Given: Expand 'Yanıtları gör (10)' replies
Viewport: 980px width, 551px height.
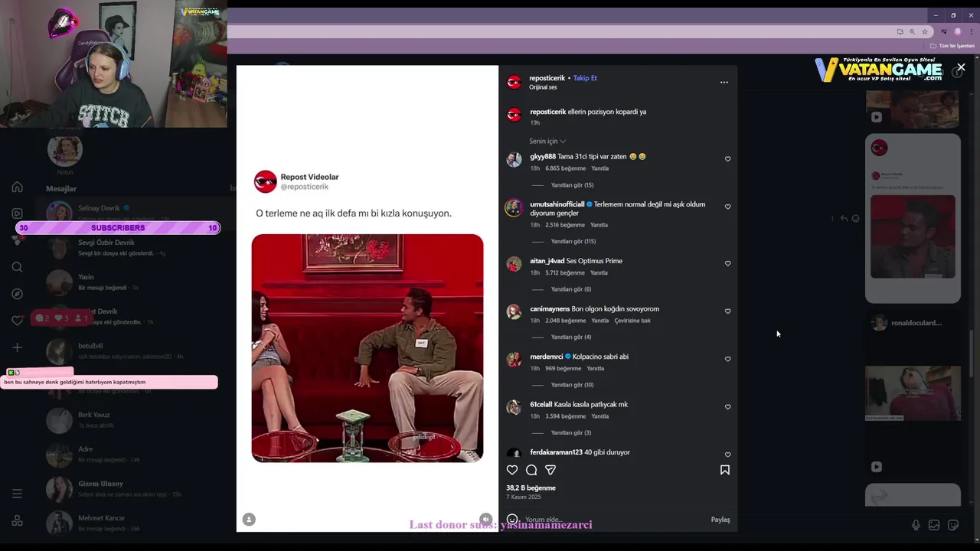Looking at the screenshot, I should [572, 385].
